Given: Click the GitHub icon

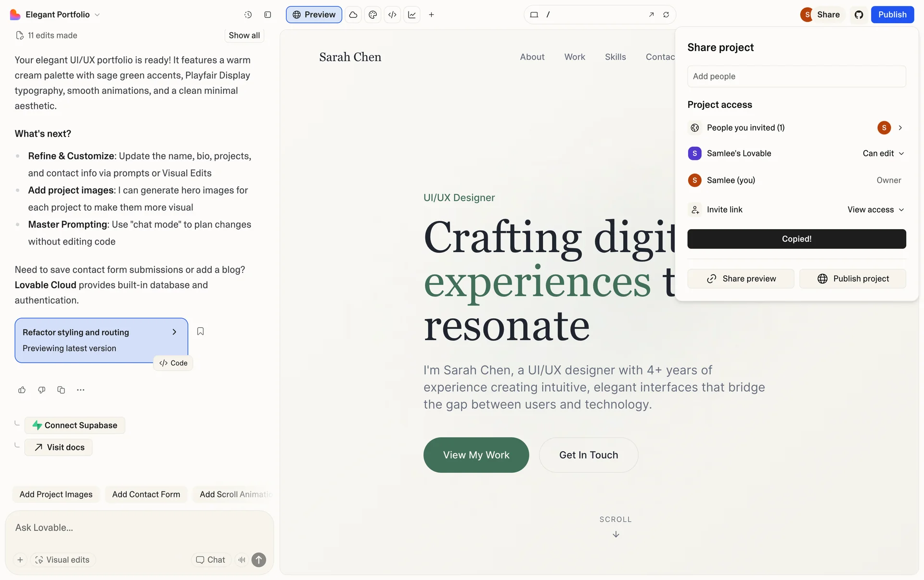Looking at the screenshot, I should tap(859, 15).
